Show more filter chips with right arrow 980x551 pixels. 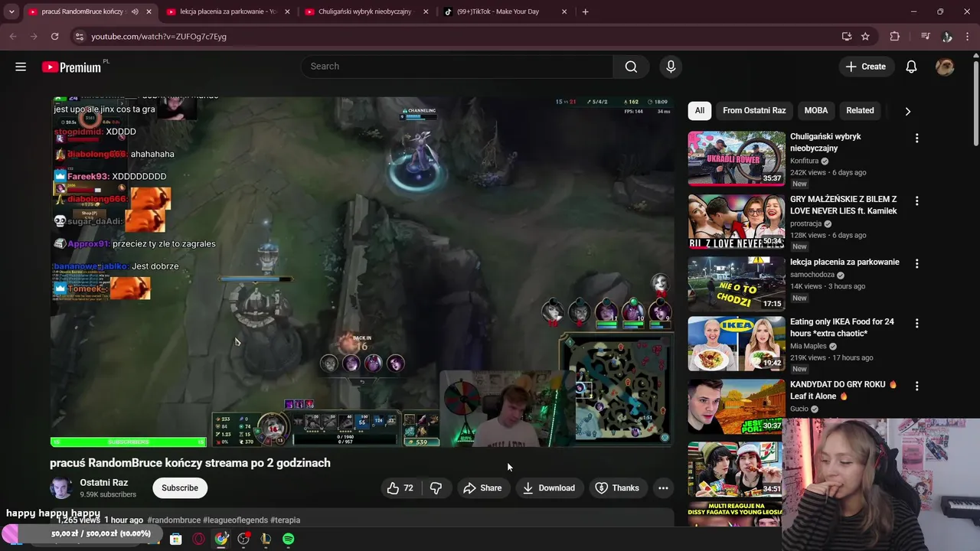907,111
